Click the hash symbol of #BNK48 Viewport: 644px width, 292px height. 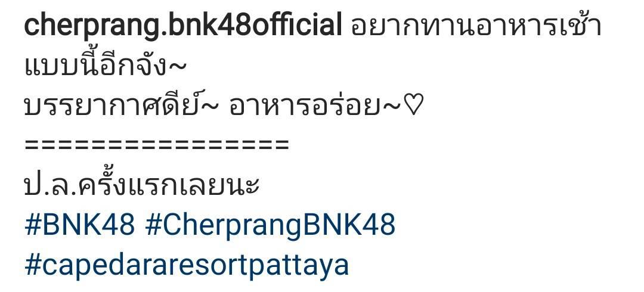coord(33,225)
